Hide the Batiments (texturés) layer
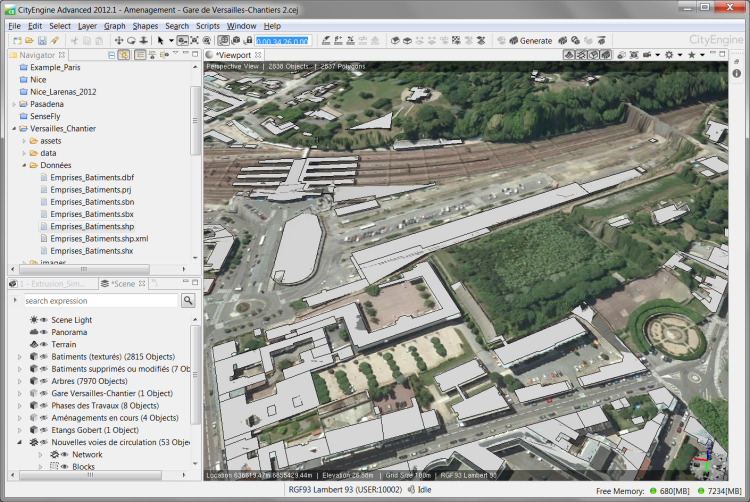This screenshot has width=750, height=502. (x=44, y=357)
